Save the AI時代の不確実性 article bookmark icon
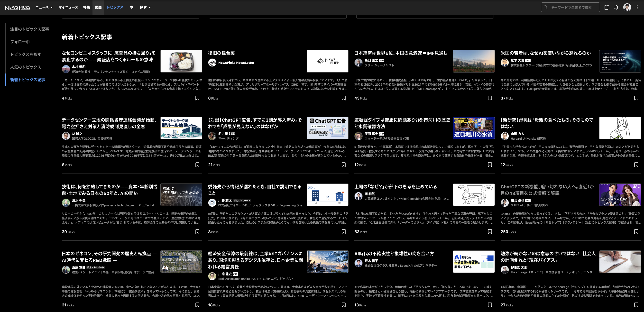The width and height of the screenshot is (644, 312). click(490, 305)
